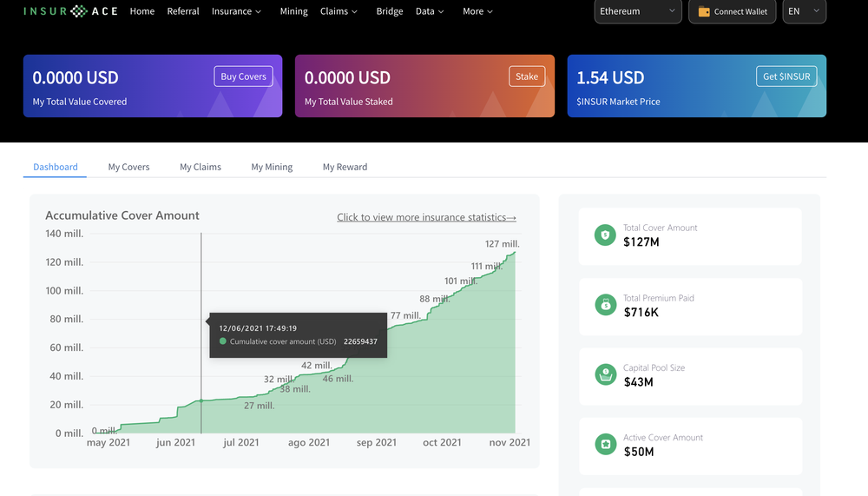Click the Total Cover Amount shield icon
This screenshot has width=868, height=496.
605,235
